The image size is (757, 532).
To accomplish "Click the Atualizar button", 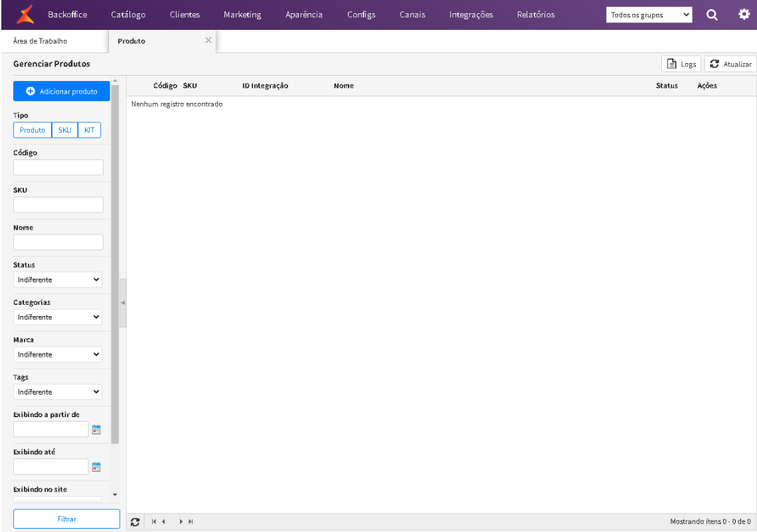I will pyautogui.click(x=730, y=64).
